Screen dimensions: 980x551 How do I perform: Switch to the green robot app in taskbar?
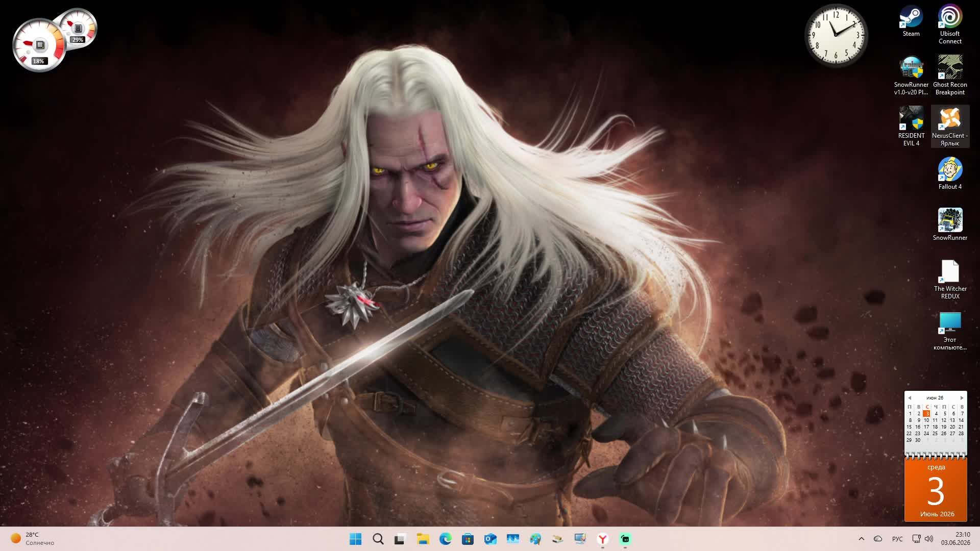(x=625, y=539)
